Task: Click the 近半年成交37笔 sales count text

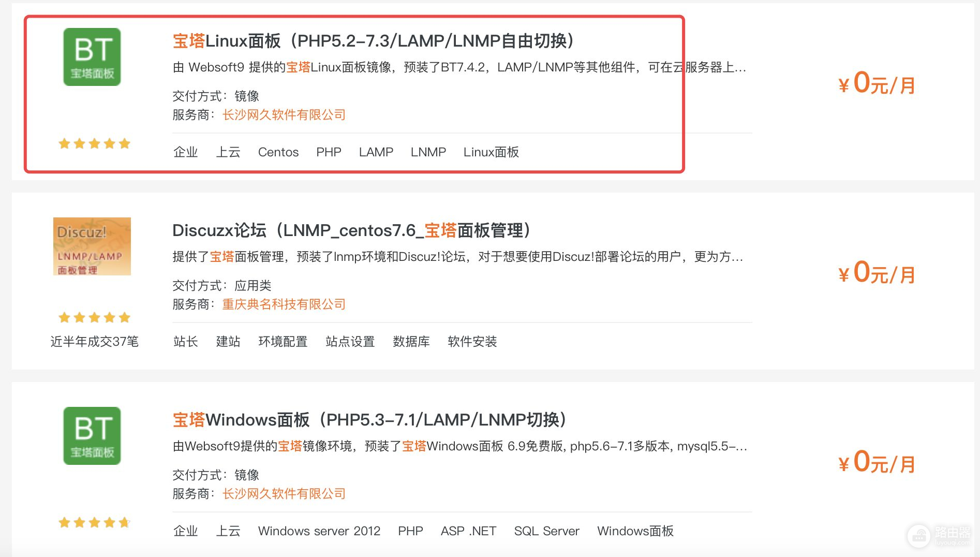Action: (x=95, y=342)
